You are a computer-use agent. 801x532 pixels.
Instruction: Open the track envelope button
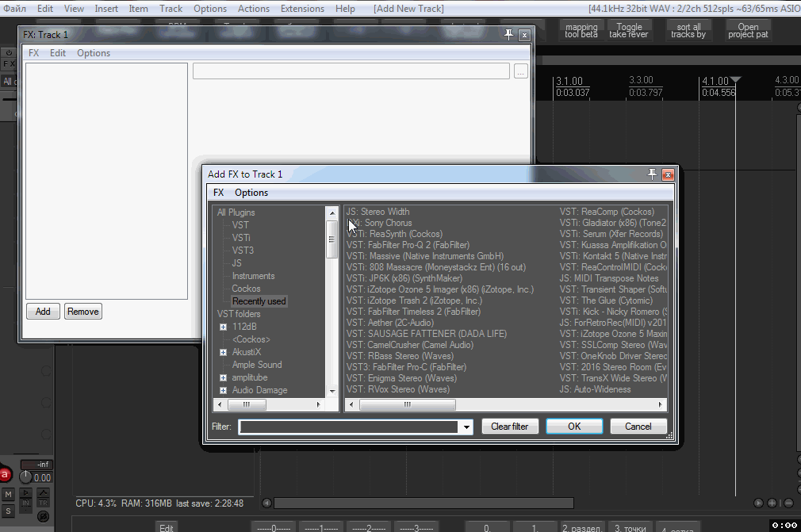click(44, 493)
